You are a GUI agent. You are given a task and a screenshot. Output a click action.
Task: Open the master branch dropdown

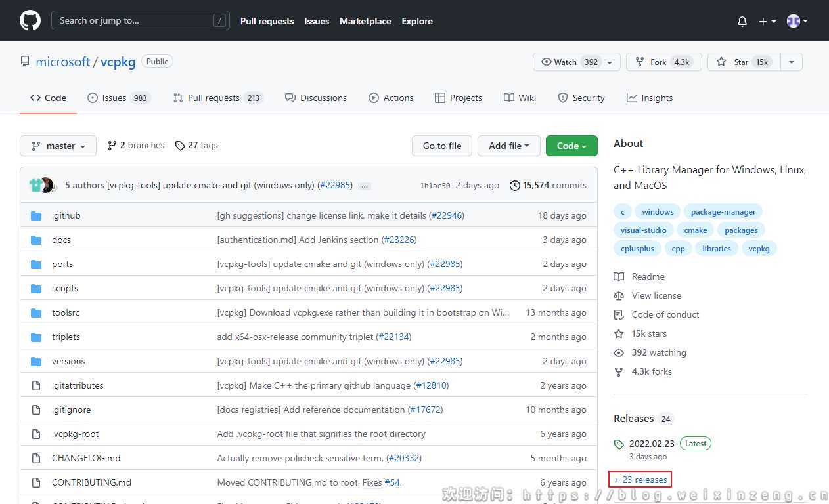tap(58, 146)
